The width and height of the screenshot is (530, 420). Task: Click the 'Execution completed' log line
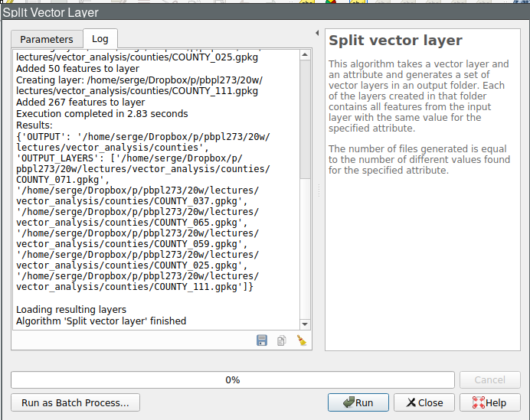(x=102, y=114)
